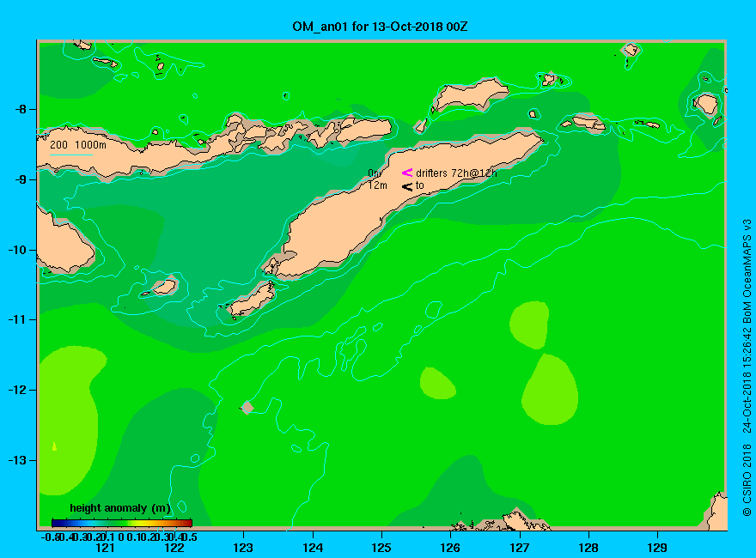Viewport: 756px width, 558px height.
Task: Click the 'height anomaly (m)' label
Action: 120,508
